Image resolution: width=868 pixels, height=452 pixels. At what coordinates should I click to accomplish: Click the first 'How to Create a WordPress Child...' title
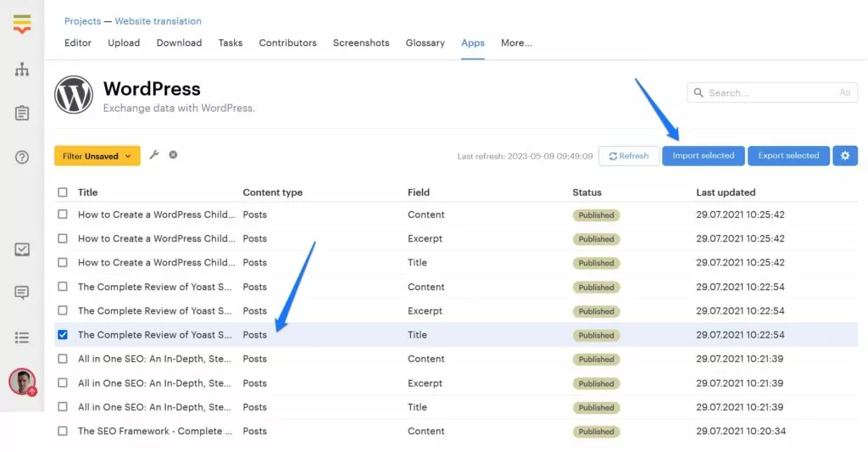[x=157, y=215]
